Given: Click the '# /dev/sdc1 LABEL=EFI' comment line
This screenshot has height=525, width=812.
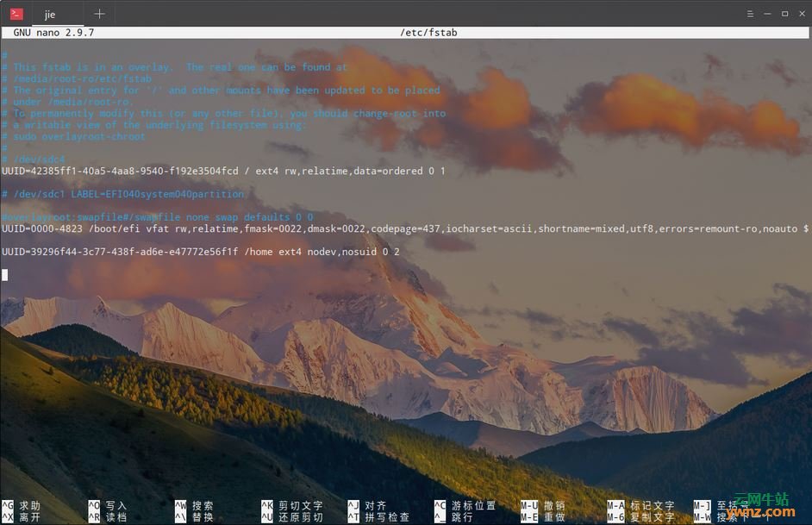Looking at the screenshot, I should (122, 194).
